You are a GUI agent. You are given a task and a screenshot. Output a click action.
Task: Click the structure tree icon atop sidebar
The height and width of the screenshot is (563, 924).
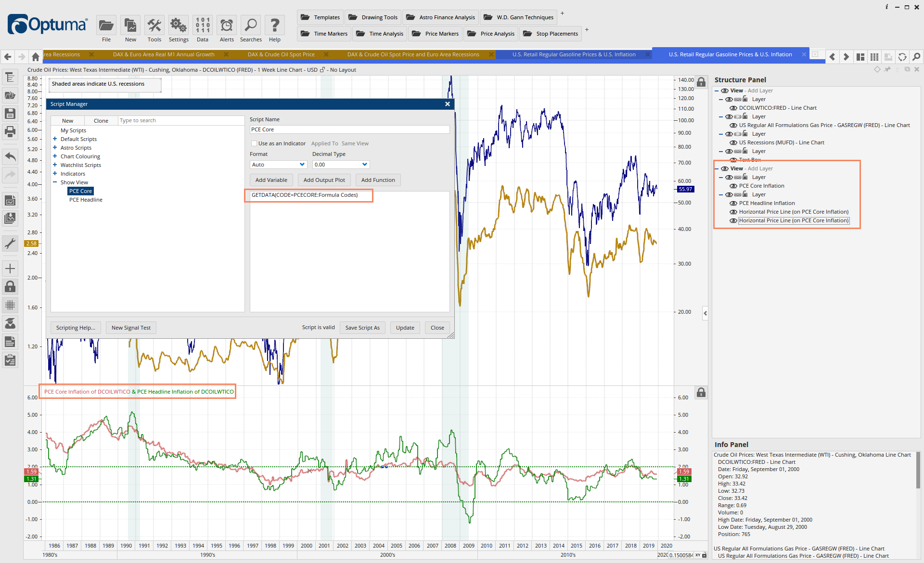click(x=10, y=77)
